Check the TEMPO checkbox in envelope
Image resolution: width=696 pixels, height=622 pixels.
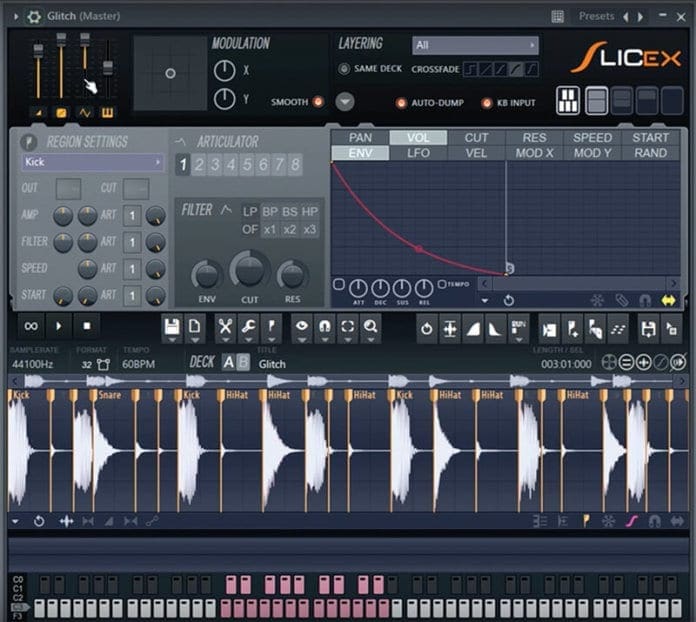coord(442,284)
